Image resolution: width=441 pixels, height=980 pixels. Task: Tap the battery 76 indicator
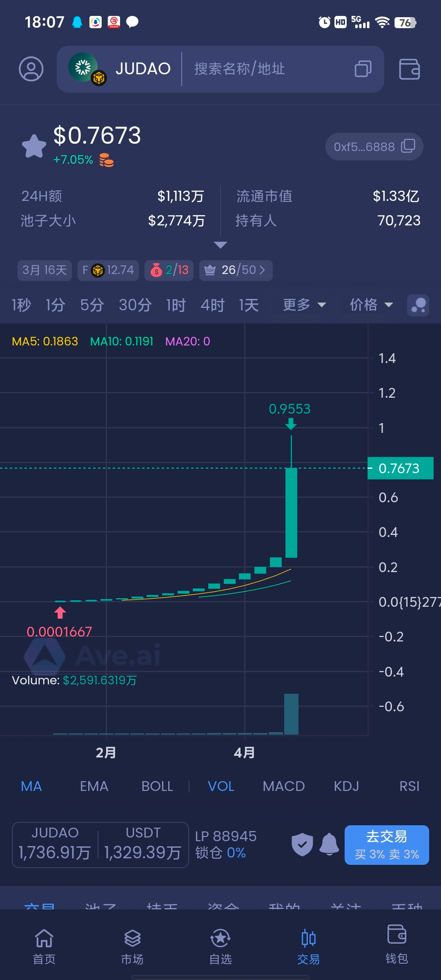coord(405,22)
